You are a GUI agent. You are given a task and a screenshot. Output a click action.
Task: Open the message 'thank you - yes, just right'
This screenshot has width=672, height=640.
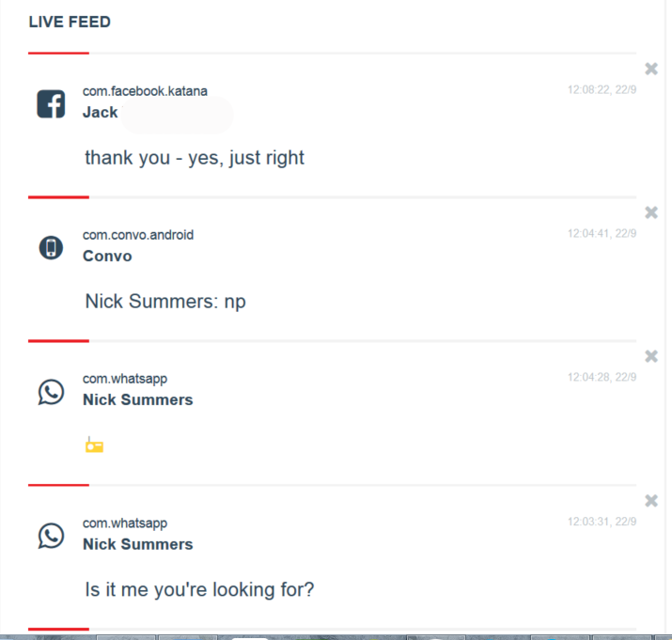(x=195, y=158)
